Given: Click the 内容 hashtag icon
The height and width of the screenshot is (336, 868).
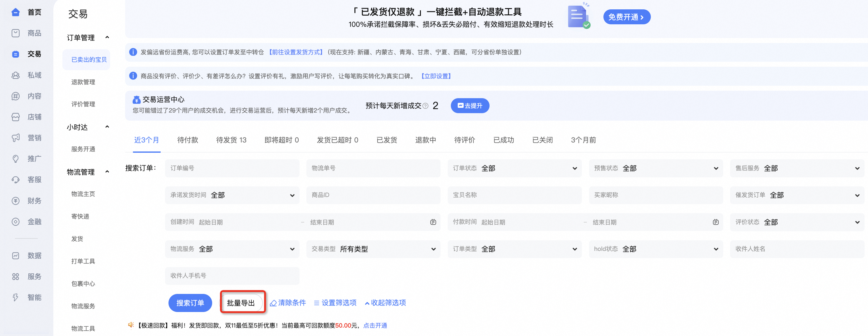Looking at the screenshot, I should pos(16,96).
